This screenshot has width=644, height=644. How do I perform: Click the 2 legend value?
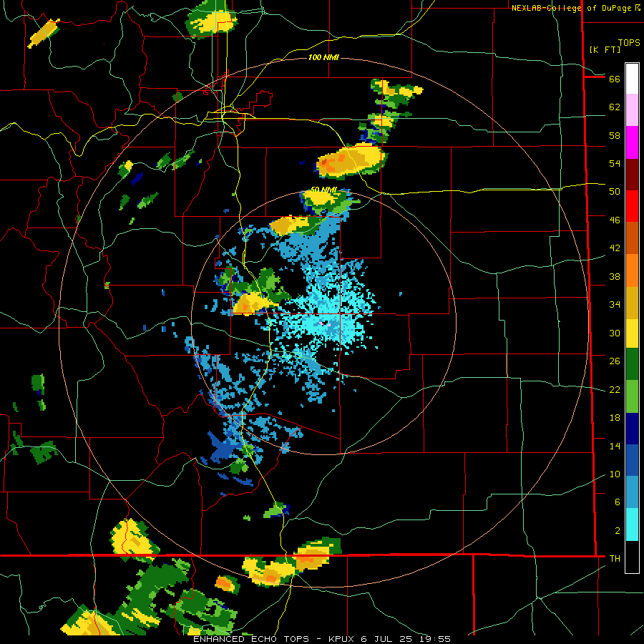point(617,530)
